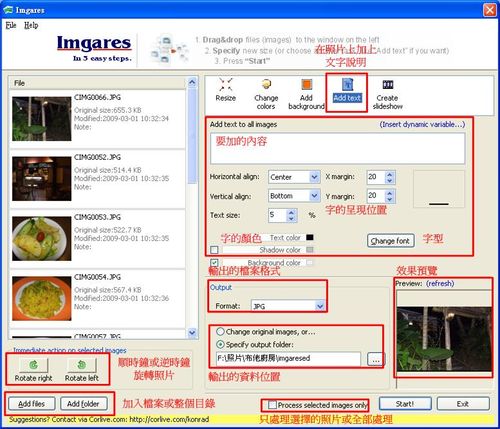This screenshot has width=500, height=429.
Task: Expand the output Format dropdown
Action: coord(320,306)
